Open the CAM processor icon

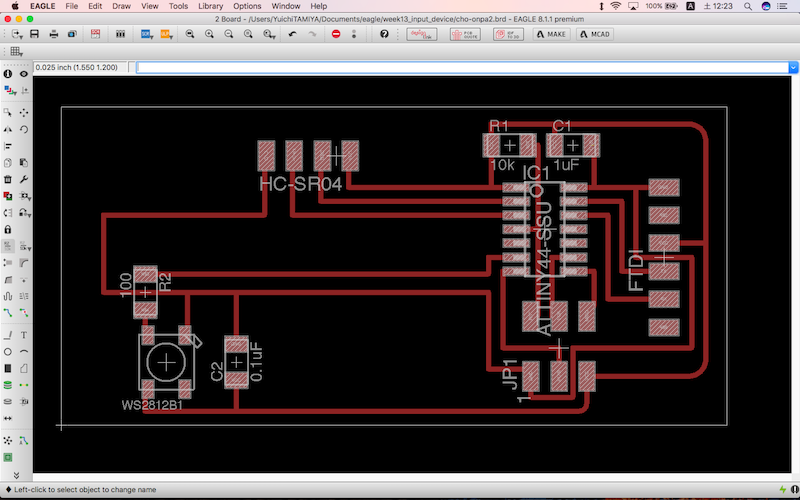(x=72, y=34)
